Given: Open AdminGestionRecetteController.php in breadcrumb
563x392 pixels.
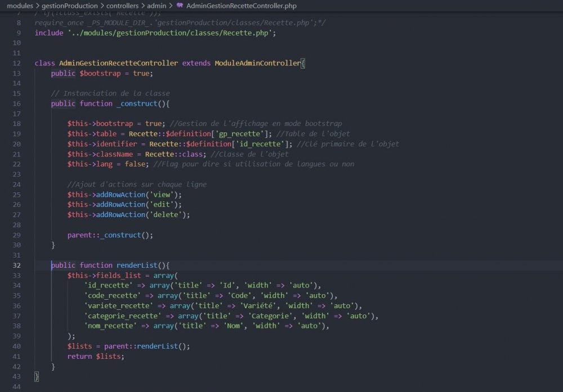Looking at the screenshot, I should coord(242,6).
